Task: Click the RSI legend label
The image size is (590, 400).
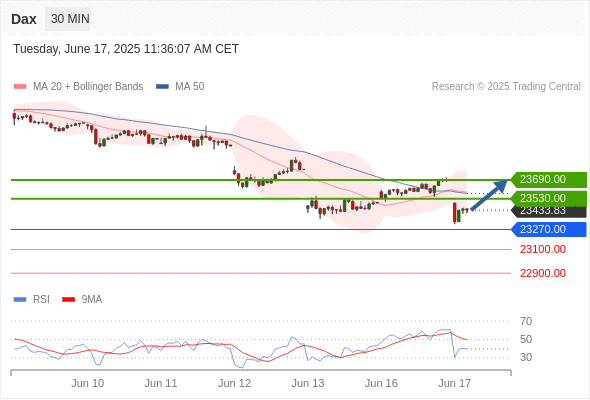Action: click(x=41, y=300)
